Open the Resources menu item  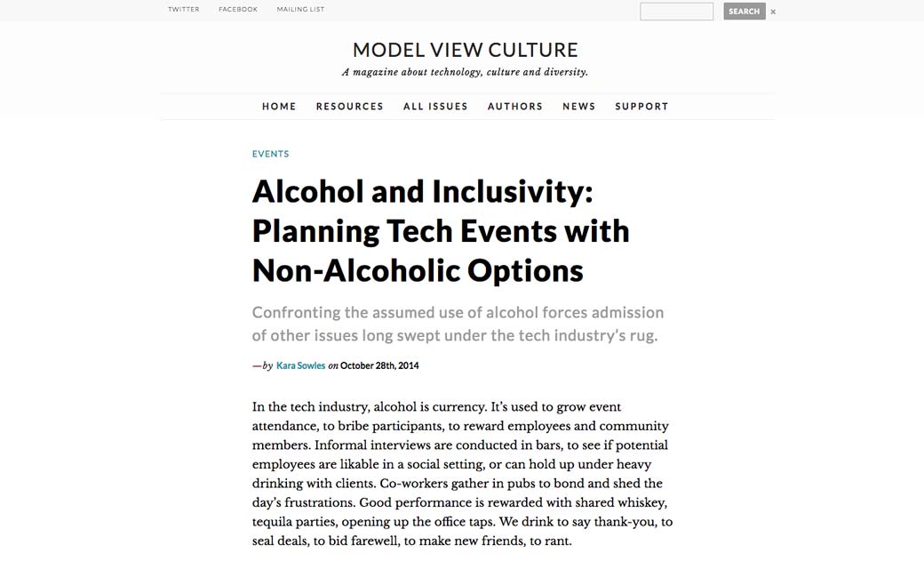point(350,107)
